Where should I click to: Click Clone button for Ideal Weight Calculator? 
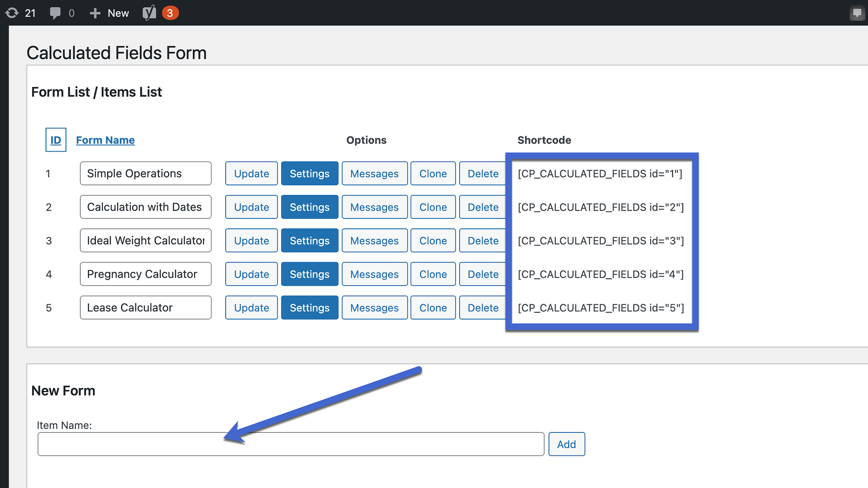(433, 241)
